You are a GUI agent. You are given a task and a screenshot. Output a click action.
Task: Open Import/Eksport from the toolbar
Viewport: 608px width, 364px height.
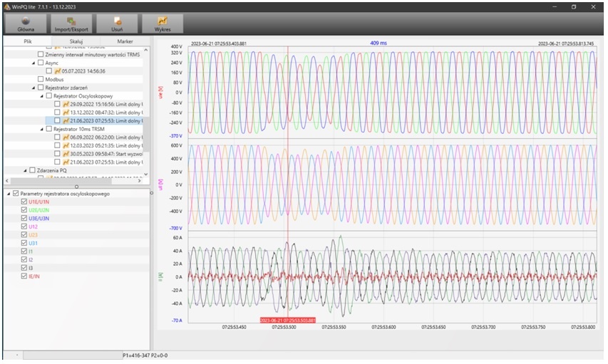click(x=71, y=24)
